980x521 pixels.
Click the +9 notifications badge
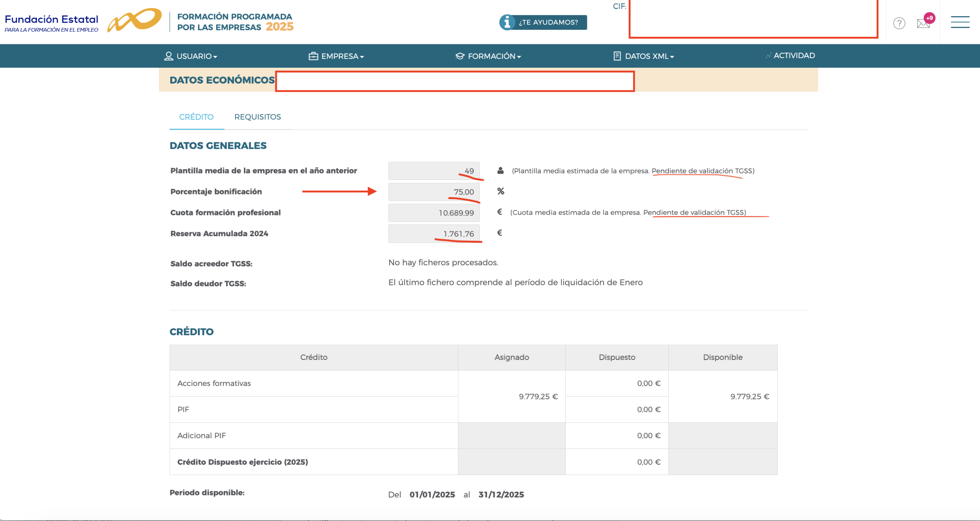(x=929, y=18)
